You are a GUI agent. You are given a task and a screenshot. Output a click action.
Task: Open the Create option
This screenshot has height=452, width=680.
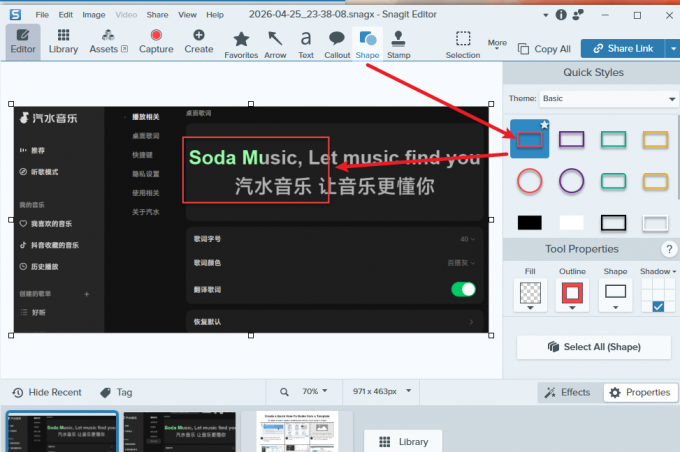point(199,42)
